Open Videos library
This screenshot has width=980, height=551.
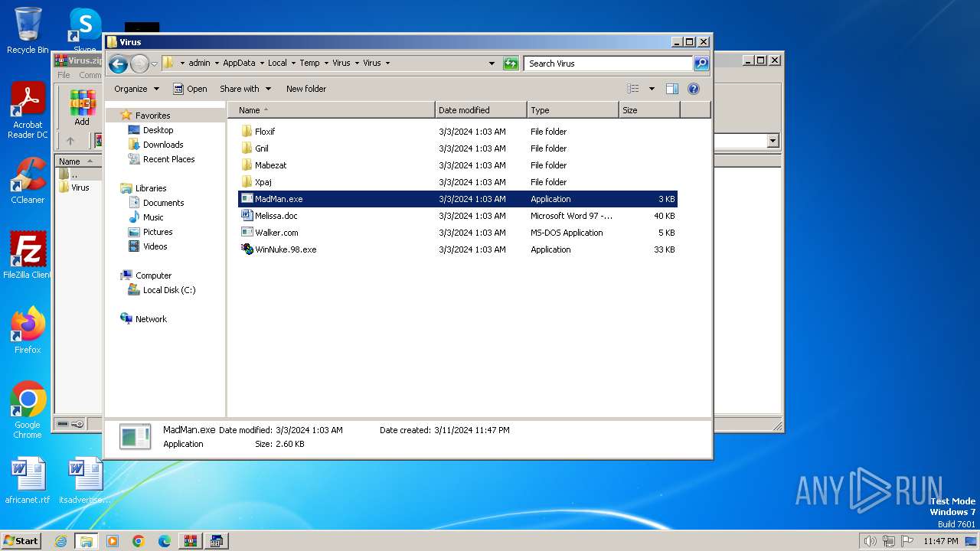pos(155,246)
